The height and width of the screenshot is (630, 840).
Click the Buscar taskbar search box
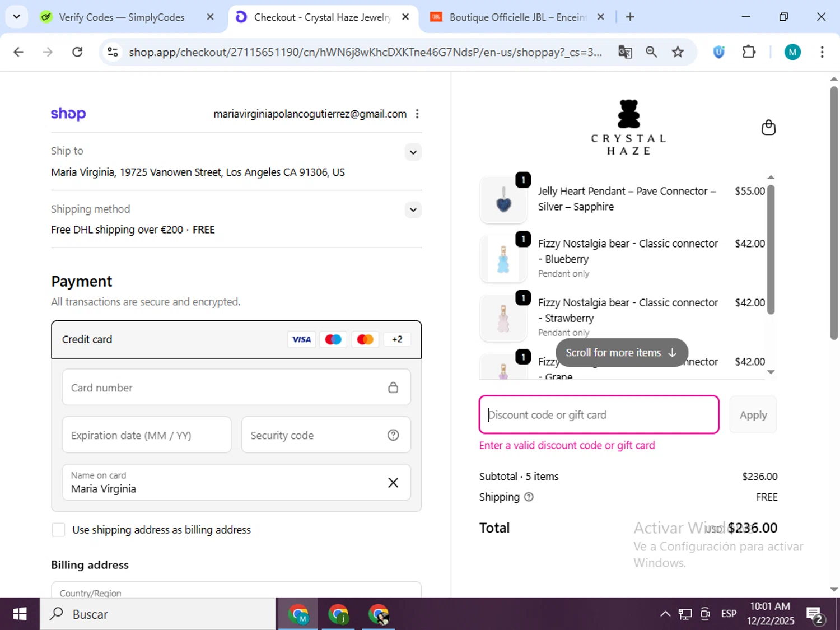(x=158, y=614)
